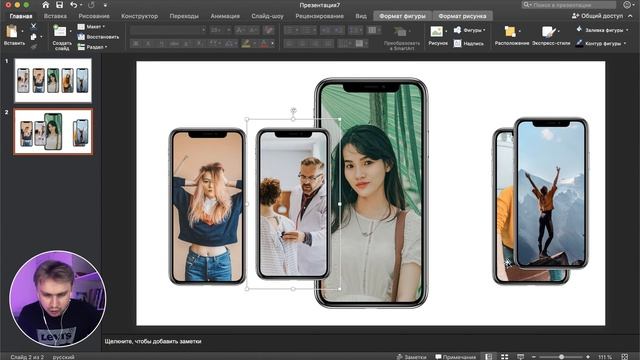Click the русский language indicator

[64, 357]
